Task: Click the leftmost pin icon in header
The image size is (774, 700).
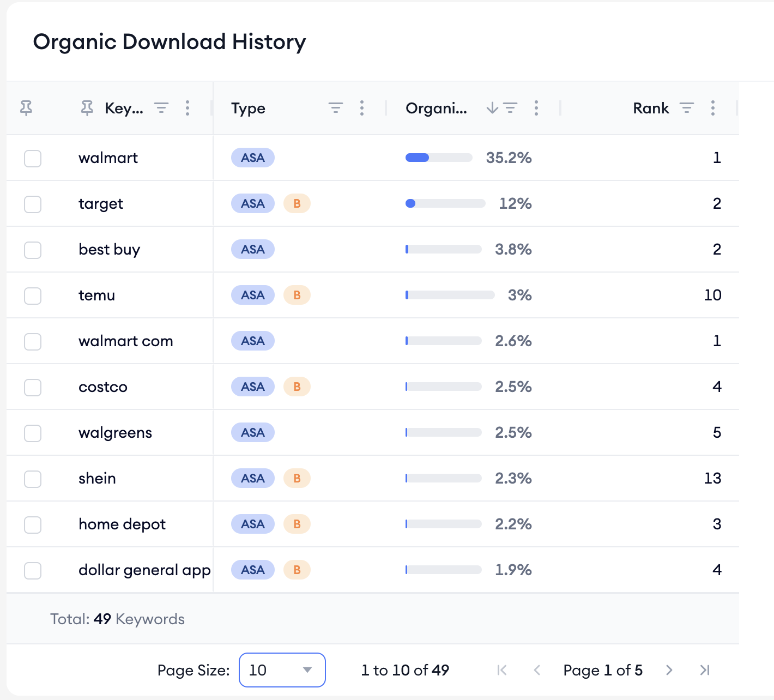Action: coord(26,108)
